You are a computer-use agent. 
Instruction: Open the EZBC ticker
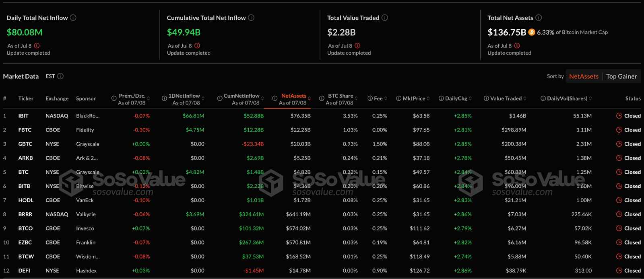(25, 242)
